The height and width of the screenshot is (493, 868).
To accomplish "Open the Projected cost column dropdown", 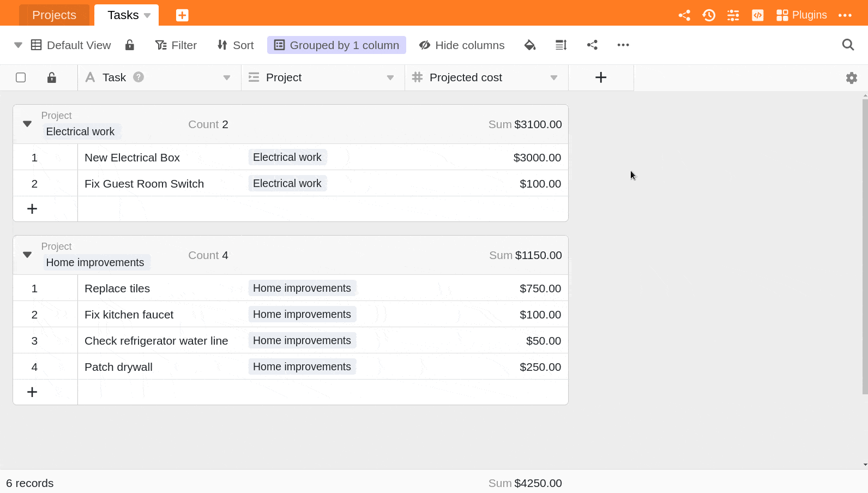I will tap(553, 78).
